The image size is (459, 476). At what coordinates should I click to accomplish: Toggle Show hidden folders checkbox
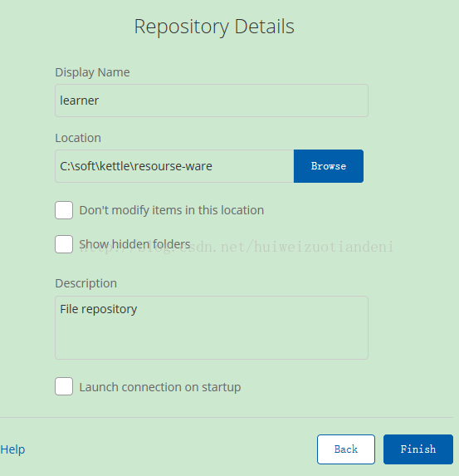coord(64,244)
